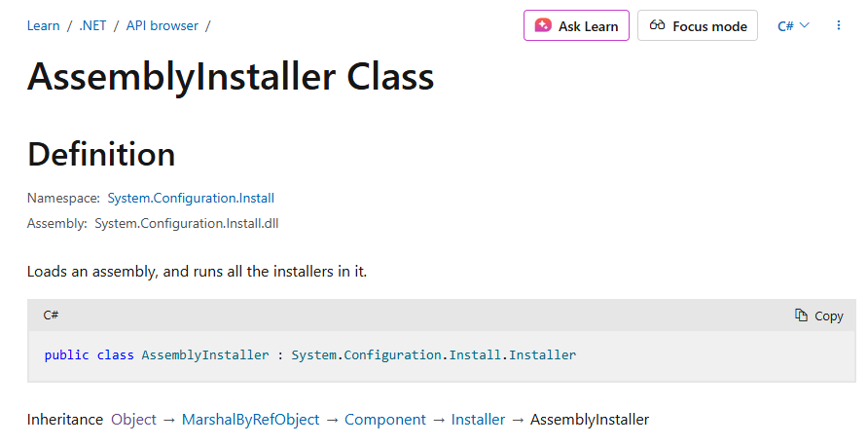Expand the C# language selector dropdown
The image size is (868, 446).
click(x=793, y=25)
